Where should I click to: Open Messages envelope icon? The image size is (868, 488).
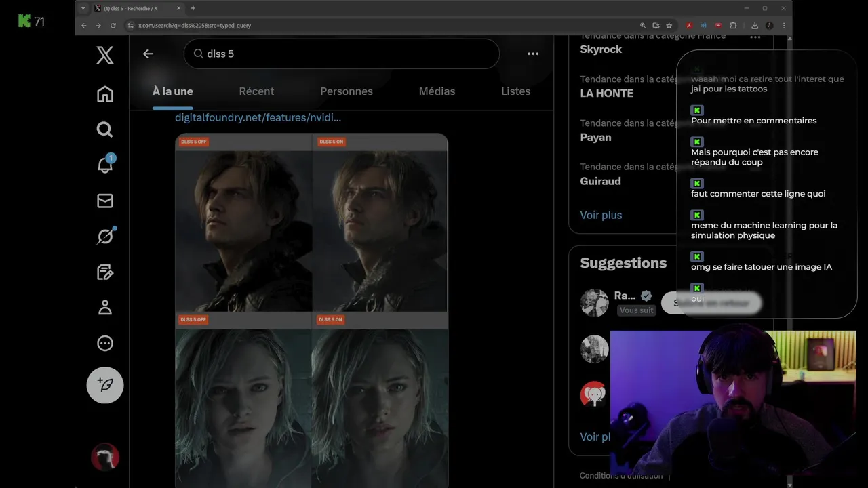105,201
